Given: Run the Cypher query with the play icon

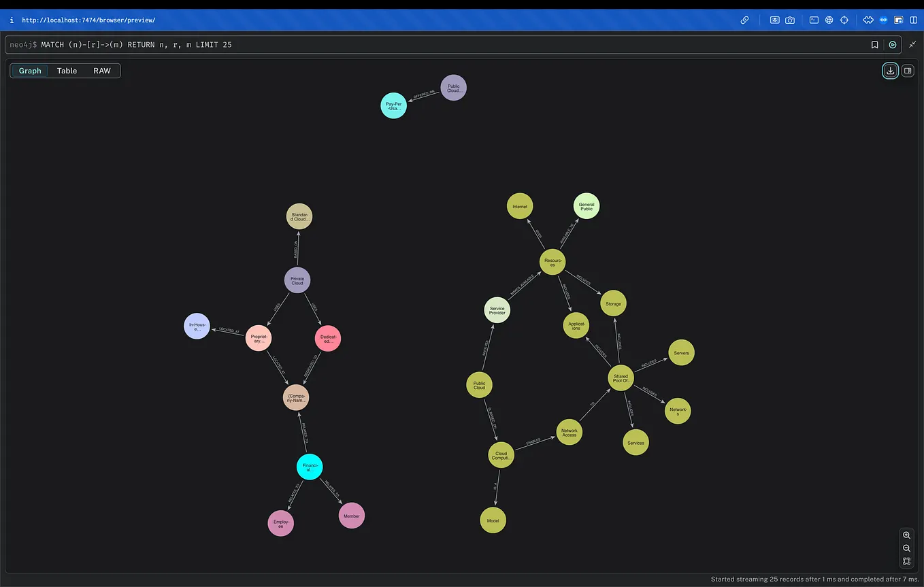Looking at the screenshot, I should click(x=892, y=44).
